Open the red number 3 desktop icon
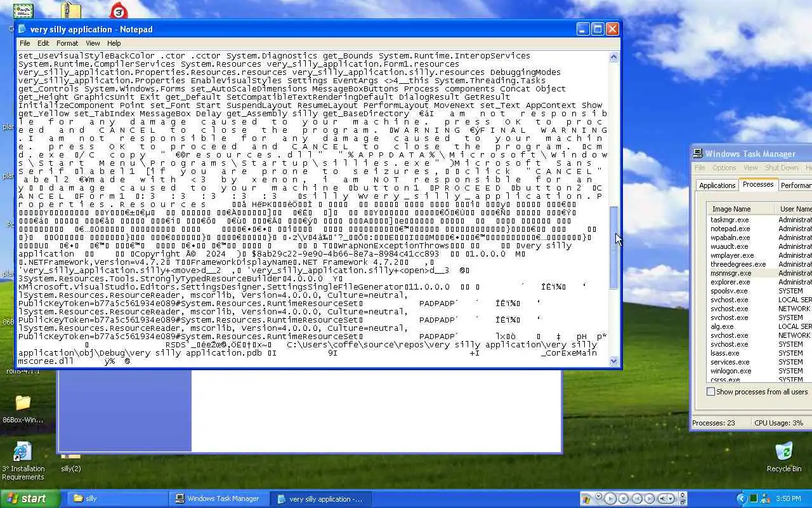 pos(119,11)
